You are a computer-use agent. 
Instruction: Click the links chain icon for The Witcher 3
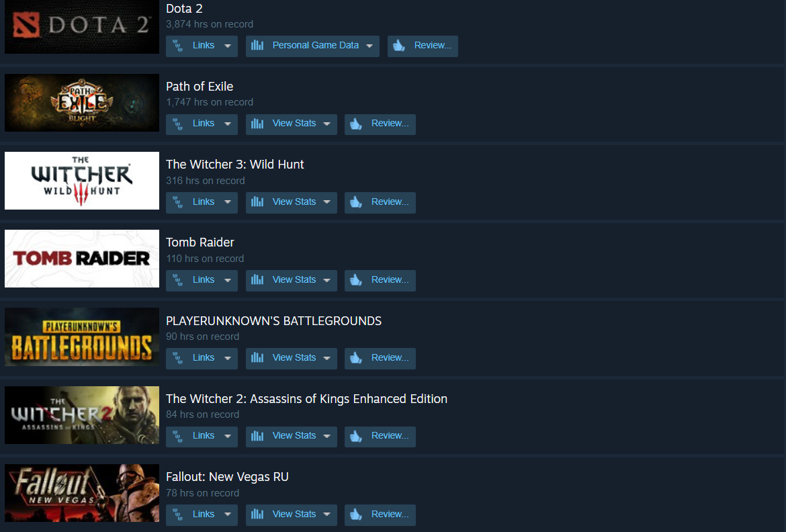pyautogui.click(x=177, y=202)
